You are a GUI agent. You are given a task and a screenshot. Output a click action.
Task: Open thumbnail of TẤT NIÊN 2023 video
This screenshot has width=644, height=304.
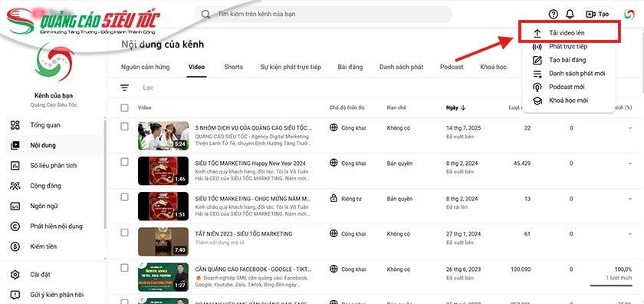[x=163, y=242]
